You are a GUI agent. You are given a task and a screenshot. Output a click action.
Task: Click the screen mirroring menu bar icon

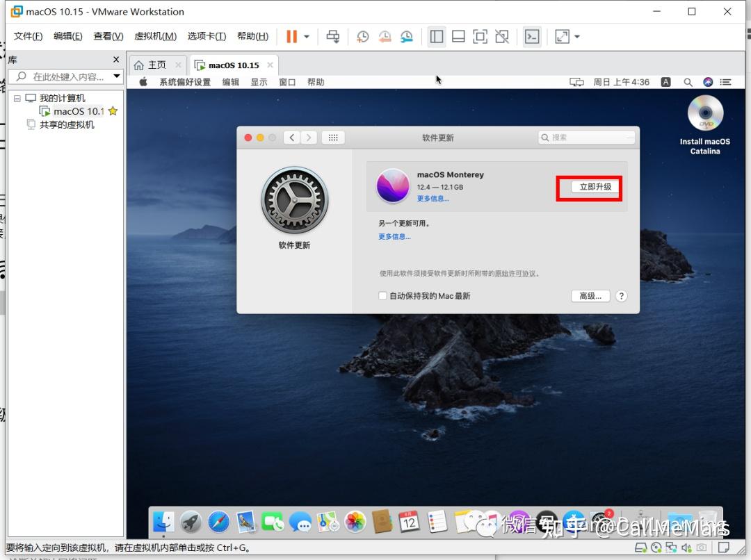pos(576,82)
